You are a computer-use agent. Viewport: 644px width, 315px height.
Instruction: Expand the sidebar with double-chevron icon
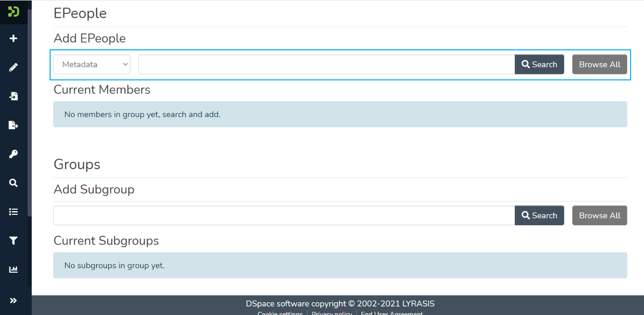point(13,301)
